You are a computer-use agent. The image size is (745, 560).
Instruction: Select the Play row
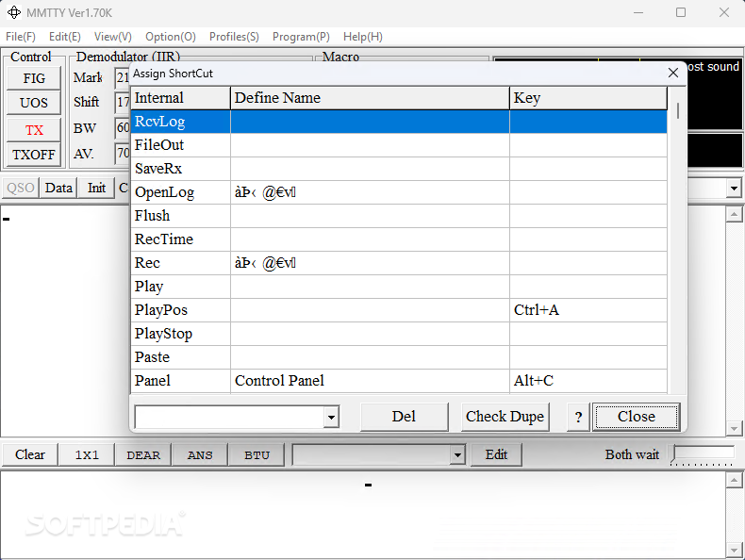(x=399, y=287)
